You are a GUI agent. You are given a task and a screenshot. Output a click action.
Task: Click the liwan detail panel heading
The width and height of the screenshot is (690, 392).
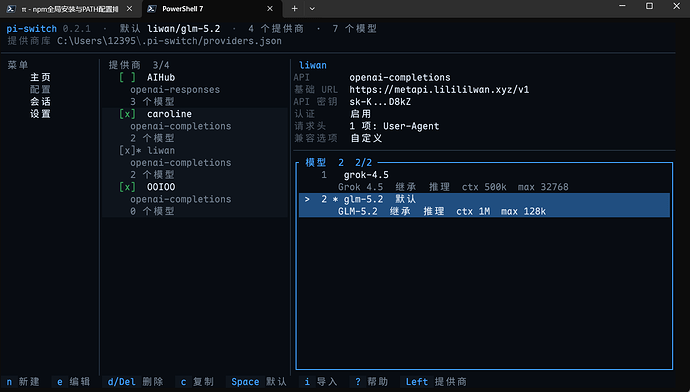click(313, 65)
